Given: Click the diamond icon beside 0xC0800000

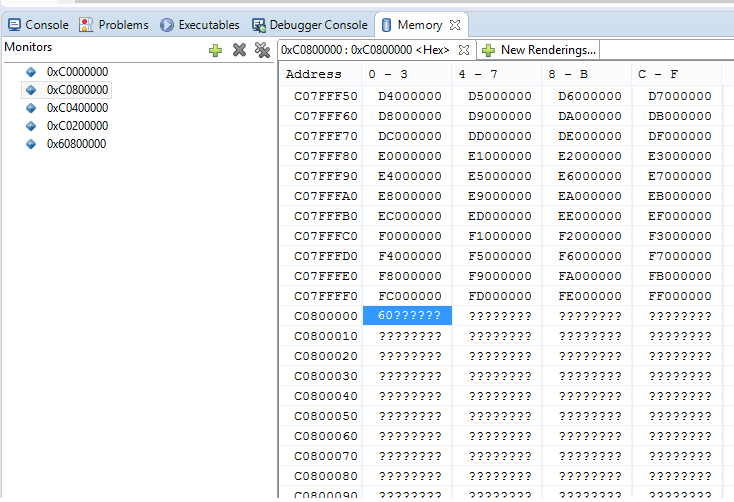Looking at the screenshot, I should coord(31,90).
